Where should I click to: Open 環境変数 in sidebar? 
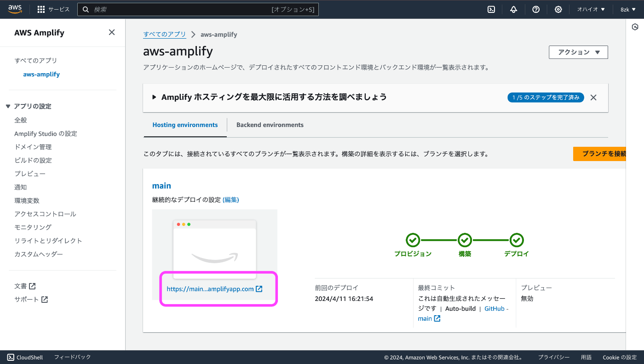point(27,200)
